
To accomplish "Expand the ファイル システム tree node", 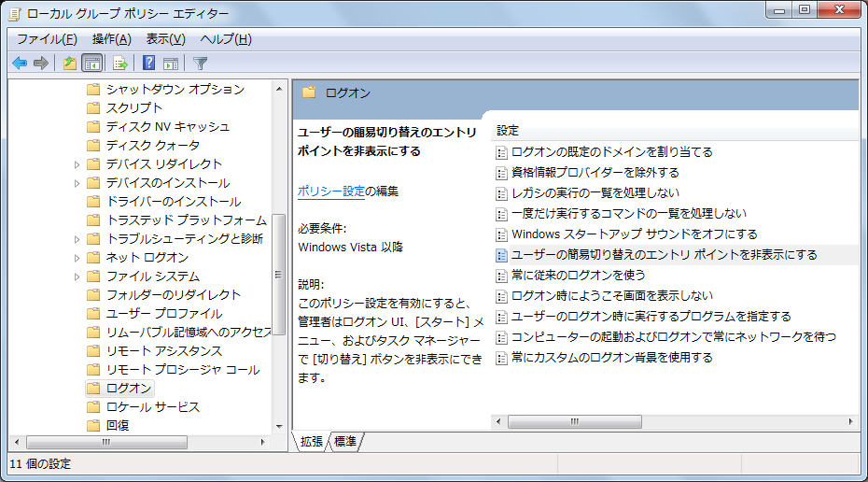I will [x=77, y=276].
